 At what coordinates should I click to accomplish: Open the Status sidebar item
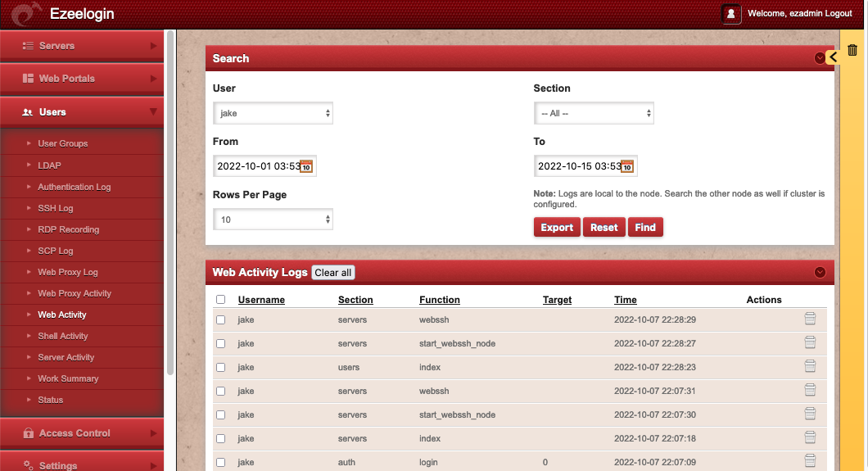51,401
